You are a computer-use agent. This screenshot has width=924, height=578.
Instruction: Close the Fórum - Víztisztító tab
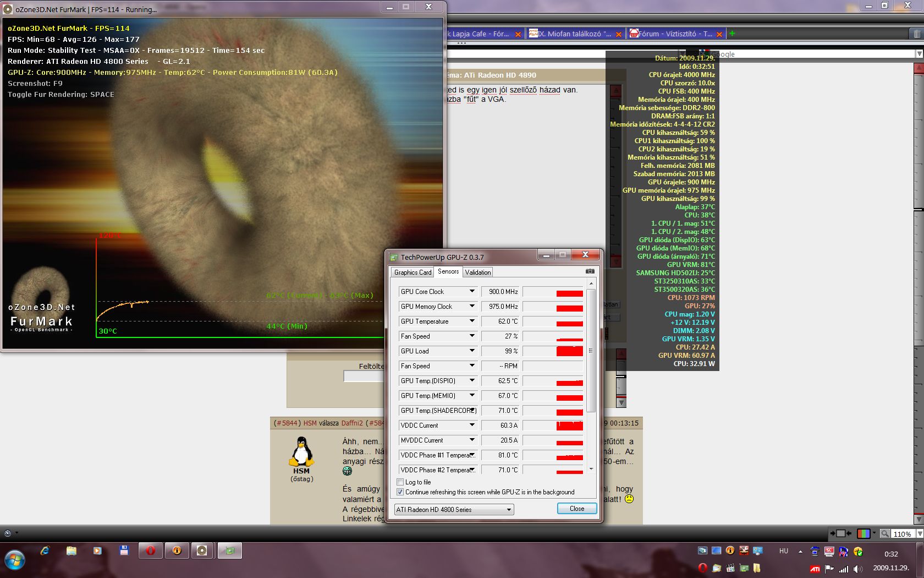(x=719, y=34)
